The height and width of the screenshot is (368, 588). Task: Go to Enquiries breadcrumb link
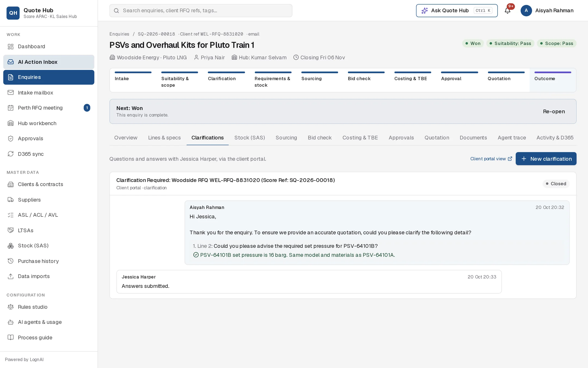click(x=119, y=34)
